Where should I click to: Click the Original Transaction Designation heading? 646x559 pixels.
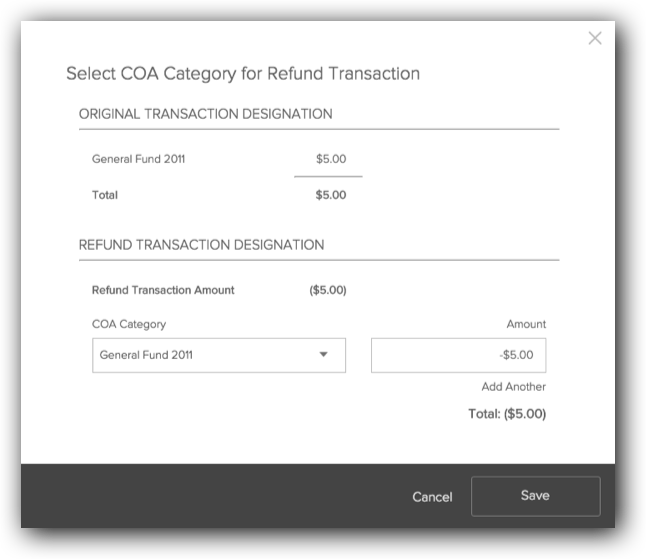205,114
